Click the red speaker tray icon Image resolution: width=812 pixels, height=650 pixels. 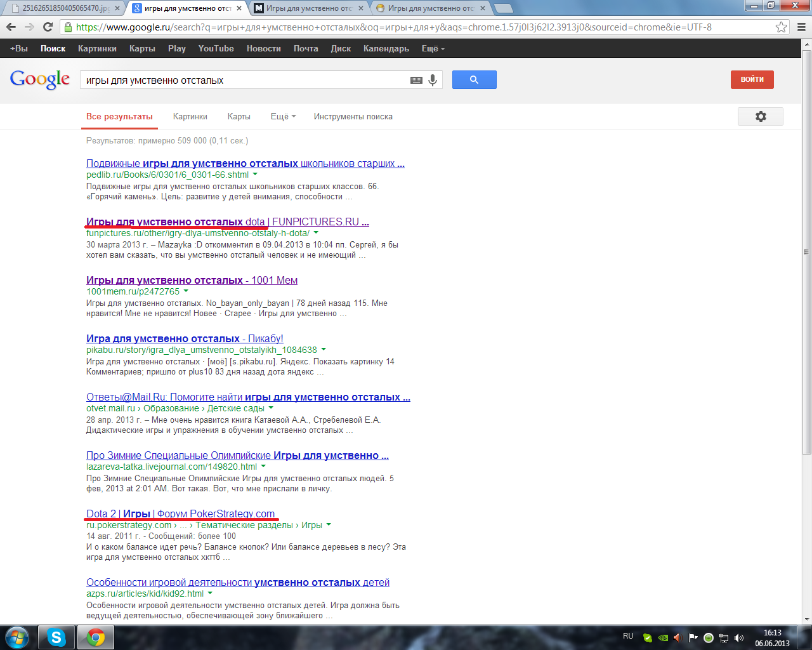click(x=677, y=638)
